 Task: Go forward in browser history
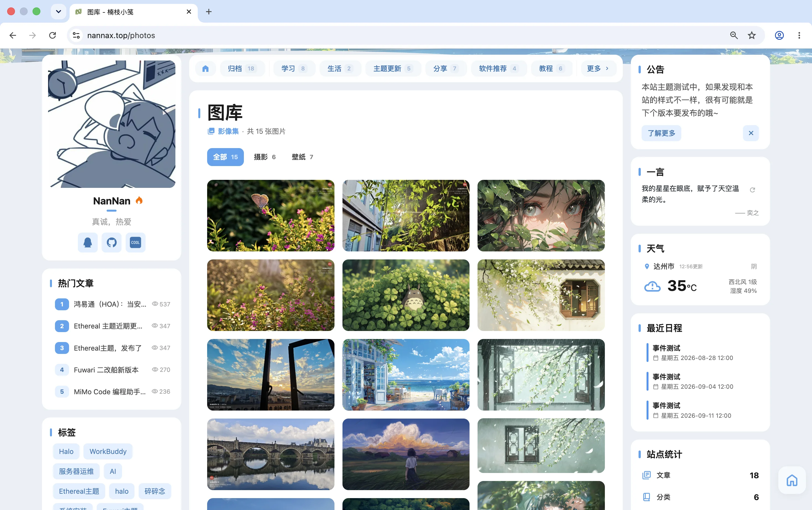(x=32, y=35)
